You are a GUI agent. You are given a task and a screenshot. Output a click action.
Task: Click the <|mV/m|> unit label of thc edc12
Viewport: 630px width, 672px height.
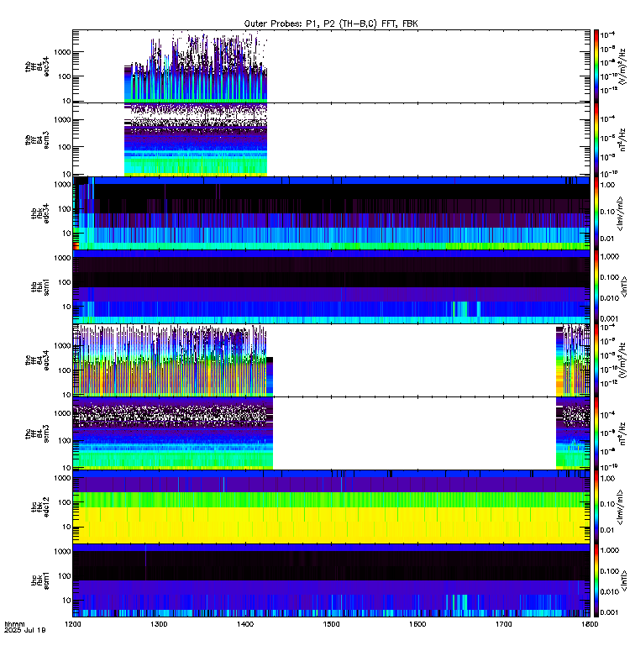tap(620, 507)
